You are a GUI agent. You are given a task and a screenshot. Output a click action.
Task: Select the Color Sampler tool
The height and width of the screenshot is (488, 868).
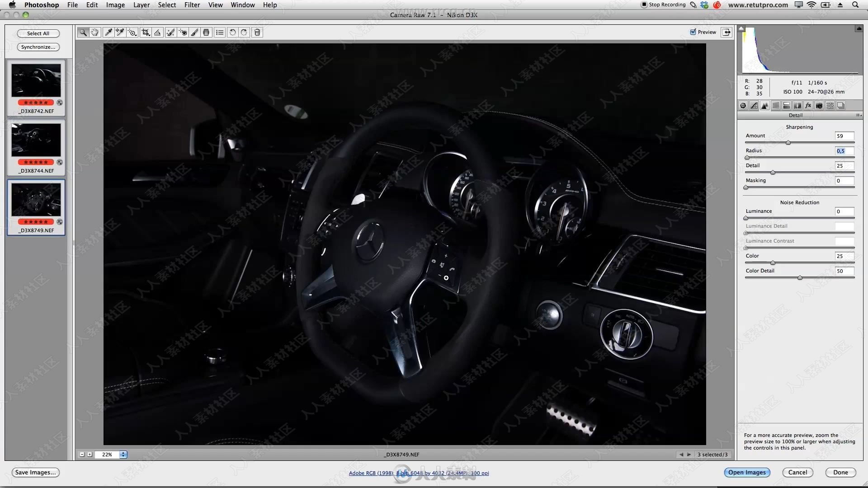[120, 32]
